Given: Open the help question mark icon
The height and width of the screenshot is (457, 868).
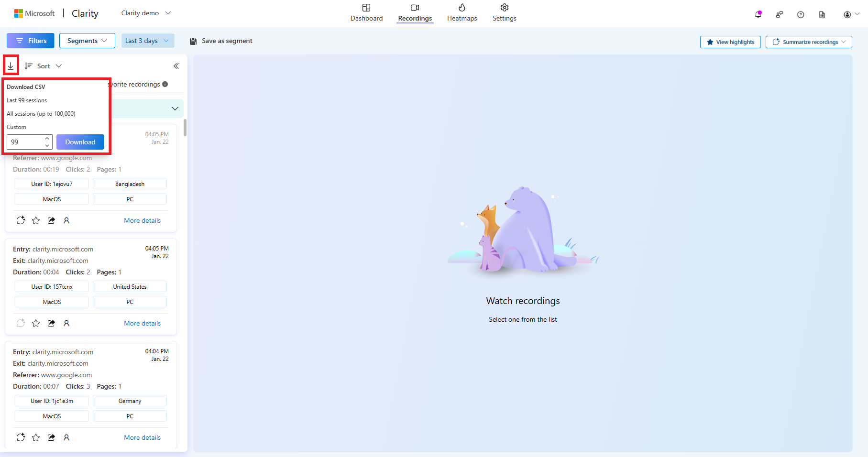Looking at the screenshot, I should coord(801,14).
